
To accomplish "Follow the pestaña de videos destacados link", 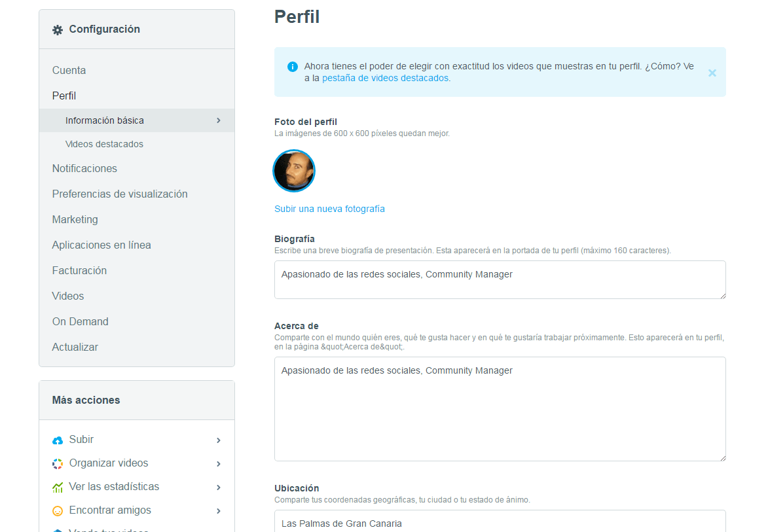I will (x=385, y=79).
